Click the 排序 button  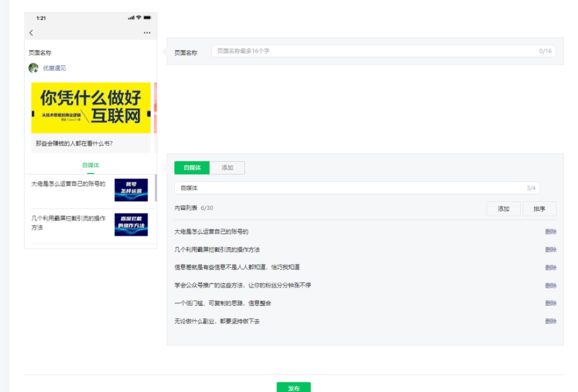(x=539, y=209)
